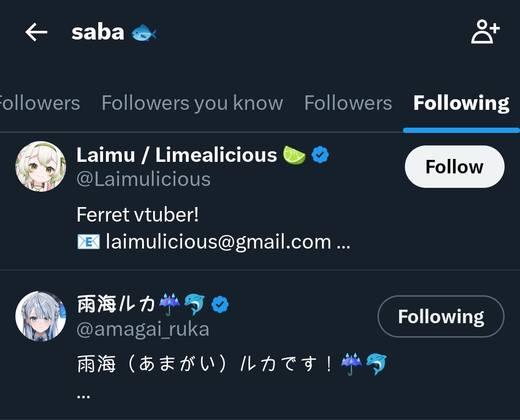Screen dimensions: 520x420
Task: Click the email envelope icon in Laimu's bio
Action: [89, 241]
